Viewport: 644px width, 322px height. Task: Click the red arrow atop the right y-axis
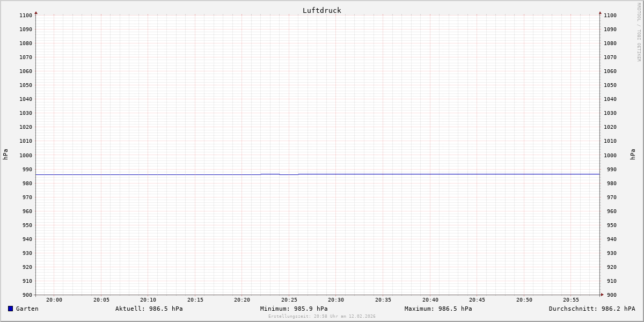pos(600,12)
